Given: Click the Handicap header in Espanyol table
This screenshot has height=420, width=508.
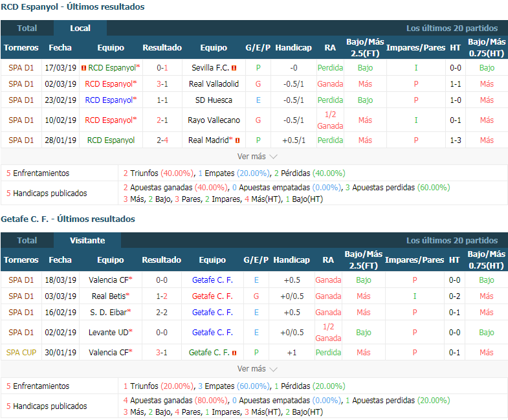Looking at the screenshot, I should pos(294,48).
